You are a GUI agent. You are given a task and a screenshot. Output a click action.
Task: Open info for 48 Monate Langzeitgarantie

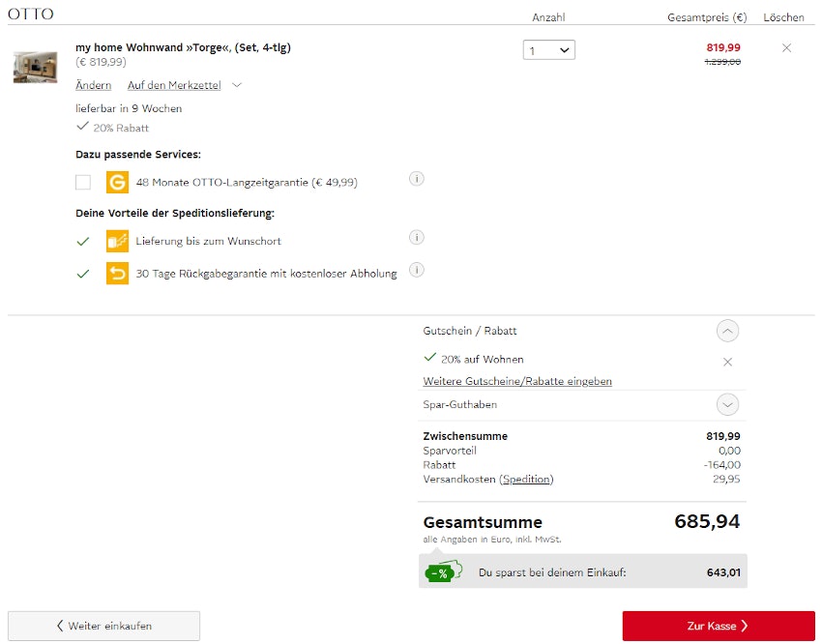coord(417,179)
